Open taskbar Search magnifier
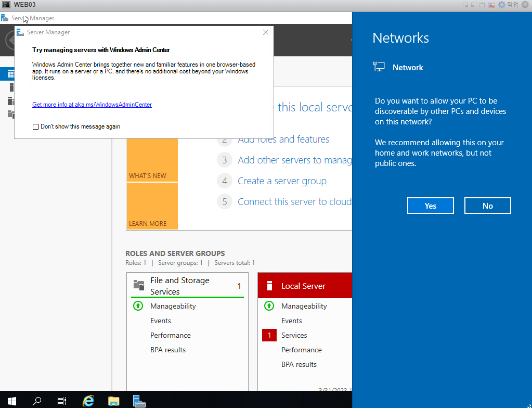The image size is (532, 408). pyautogui.click(x=36, y=401)
